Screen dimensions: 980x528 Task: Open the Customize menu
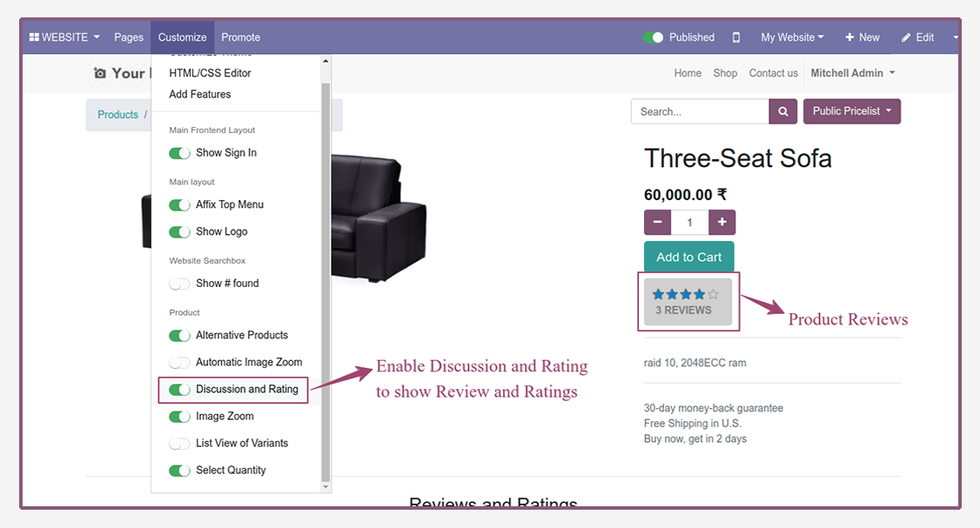(x=183, y=37)
